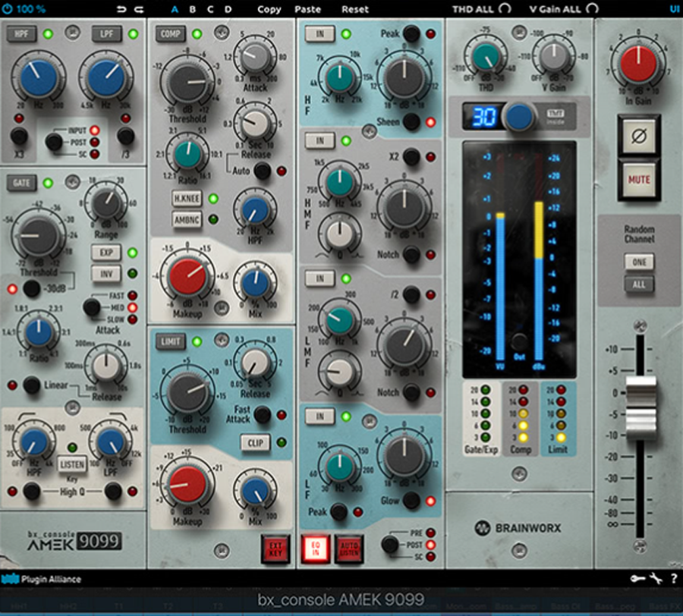Toggle the LF band IN button

click(319, 416)
